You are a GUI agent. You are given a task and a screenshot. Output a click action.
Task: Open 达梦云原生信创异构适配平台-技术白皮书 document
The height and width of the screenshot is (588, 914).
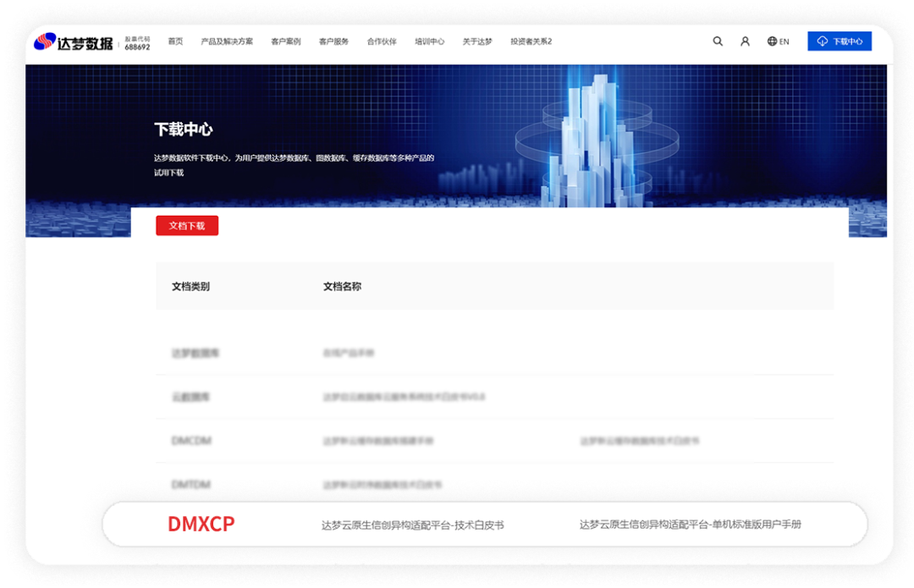pos(413,525)
